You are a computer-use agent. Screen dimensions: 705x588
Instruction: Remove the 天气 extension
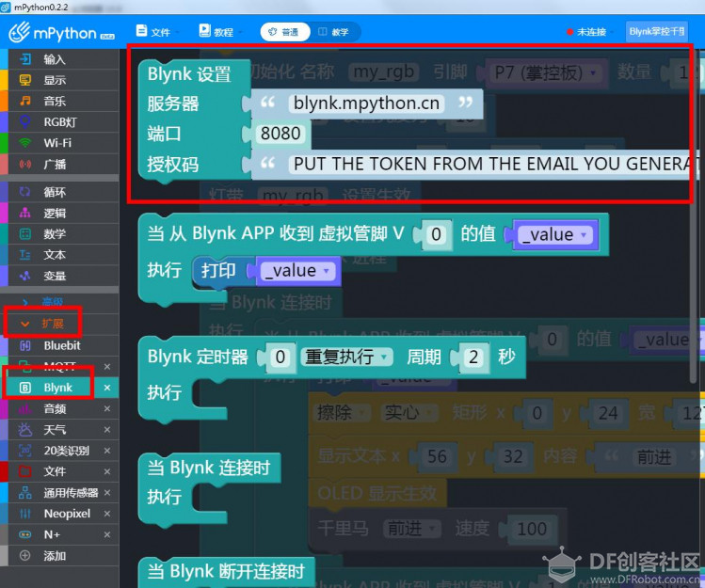pyautogui.click(x=107, y=430)
